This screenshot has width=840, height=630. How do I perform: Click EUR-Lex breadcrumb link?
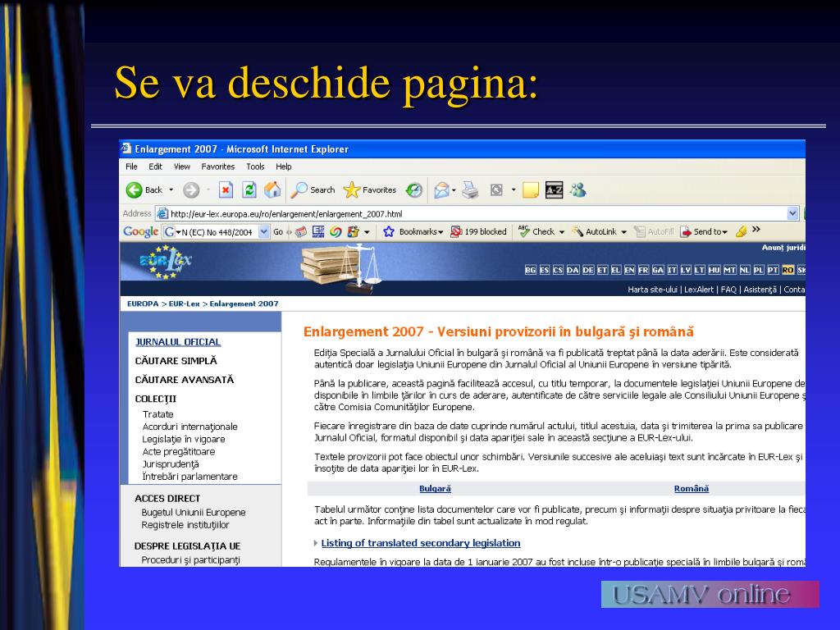pyautogui.click(x=185, y=304)
